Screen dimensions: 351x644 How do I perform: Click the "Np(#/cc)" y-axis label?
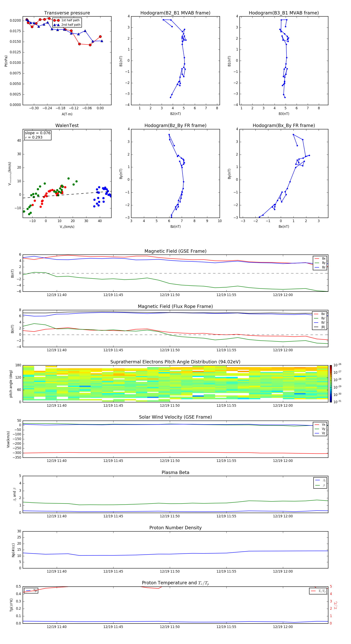point(13,550)
